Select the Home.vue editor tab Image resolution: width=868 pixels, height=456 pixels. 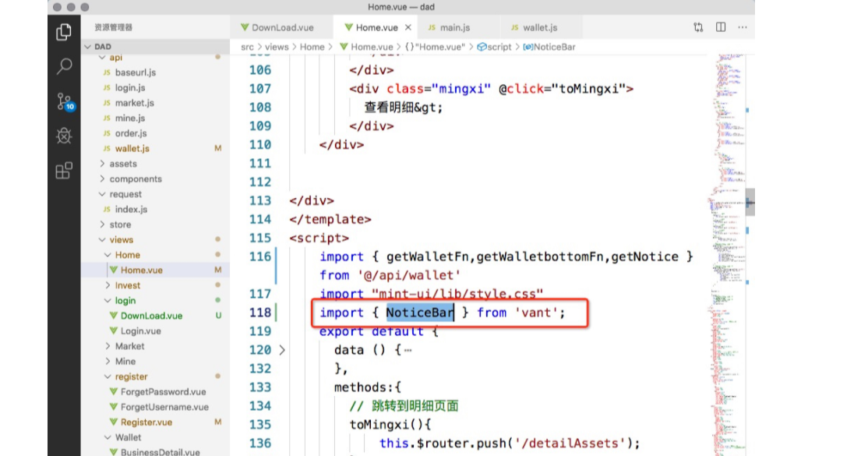click(x=371, y=27)
